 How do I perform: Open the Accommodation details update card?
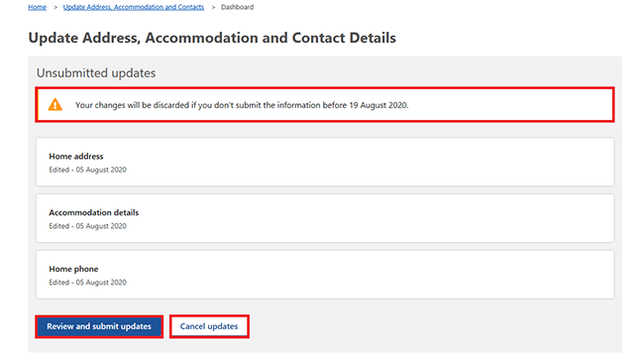[325, 218]
